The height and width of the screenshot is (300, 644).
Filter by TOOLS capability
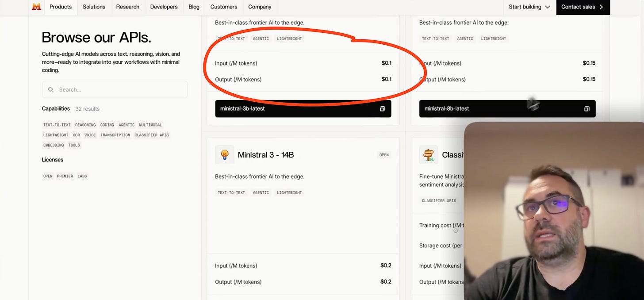74,145
